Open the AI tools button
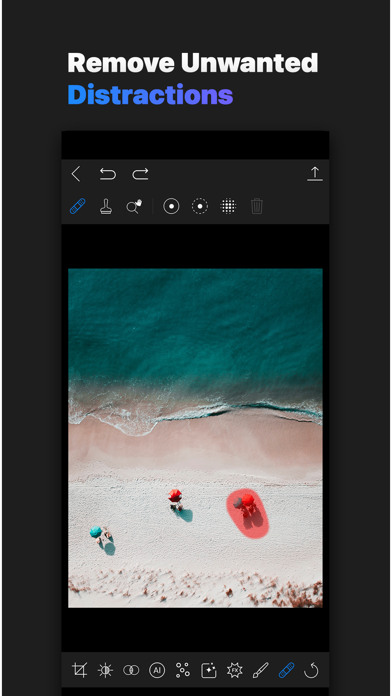The height and width of the screenshot is (696, 392). click(x=157, y=670)
